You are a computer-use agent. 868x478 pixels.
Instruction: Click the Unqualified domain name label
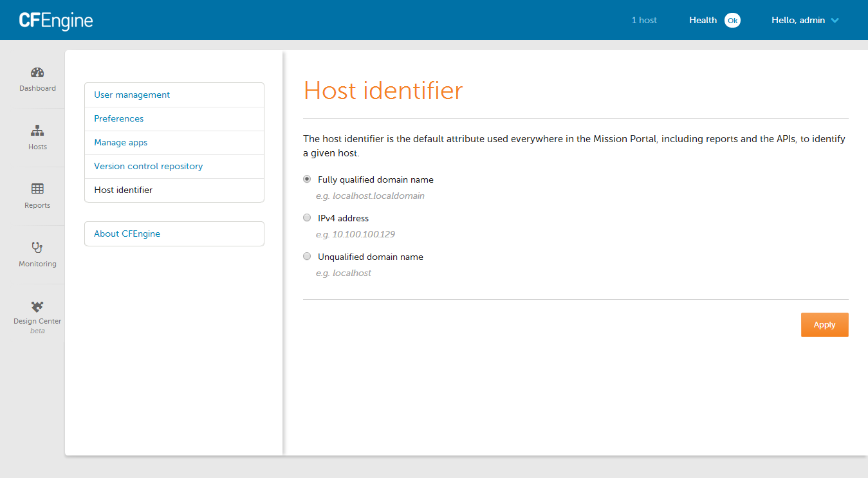click(x=371, y=257)
